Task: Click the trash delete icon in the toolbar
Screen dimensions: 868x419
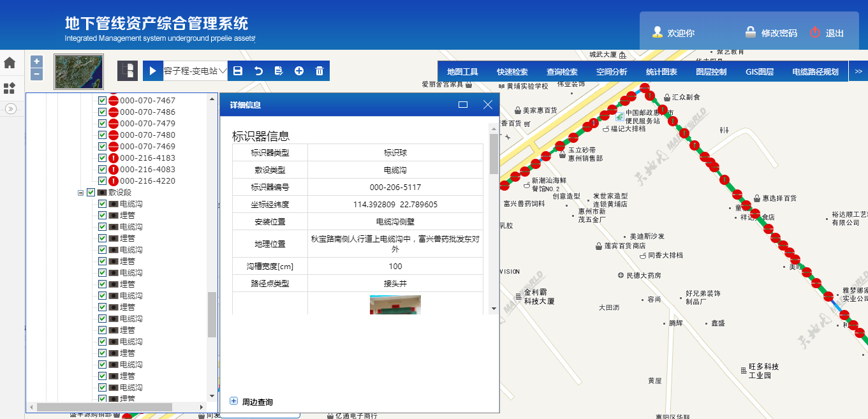Action: [x=319, y=71]
